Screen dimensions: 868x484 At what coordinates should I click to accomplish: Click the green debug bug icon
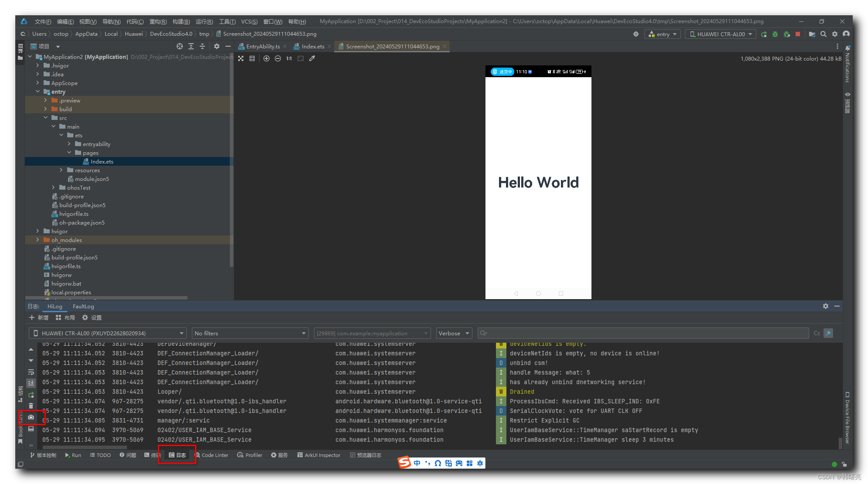click(x=775, y=34)
